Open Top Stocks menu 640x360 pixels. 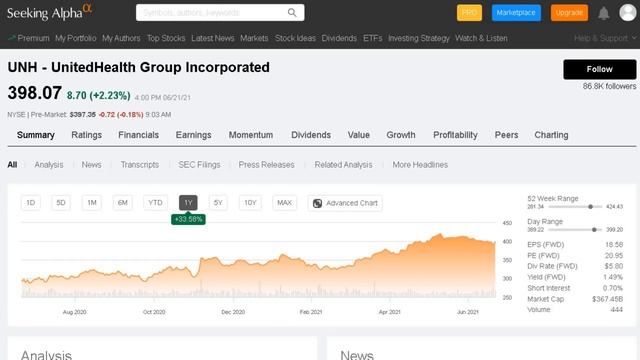166,38
